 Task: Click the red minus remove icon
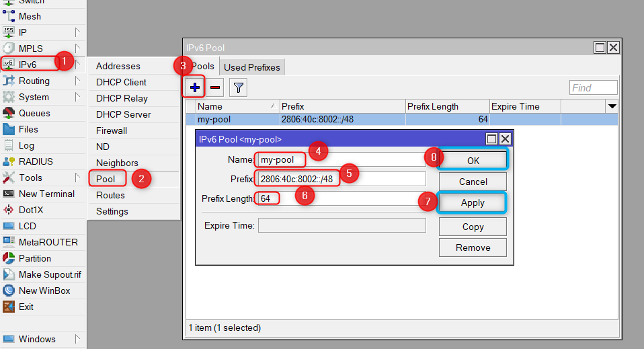coord(215,87)
